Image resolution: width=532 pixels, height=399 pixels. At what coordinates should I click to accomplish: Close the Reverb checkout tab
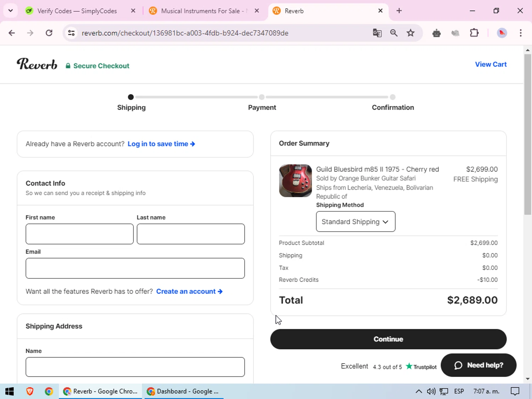pos(380,11)
